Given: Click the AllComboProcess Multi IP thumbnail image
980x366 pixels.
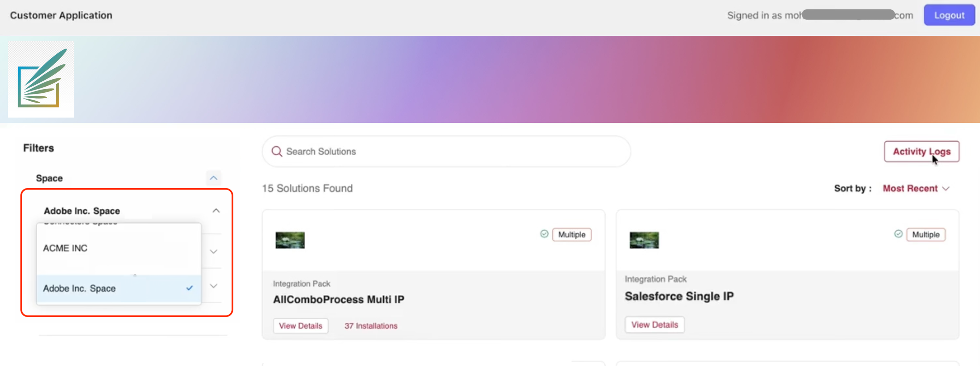Looking at the screenshot, I should click(x=290, y=240).
